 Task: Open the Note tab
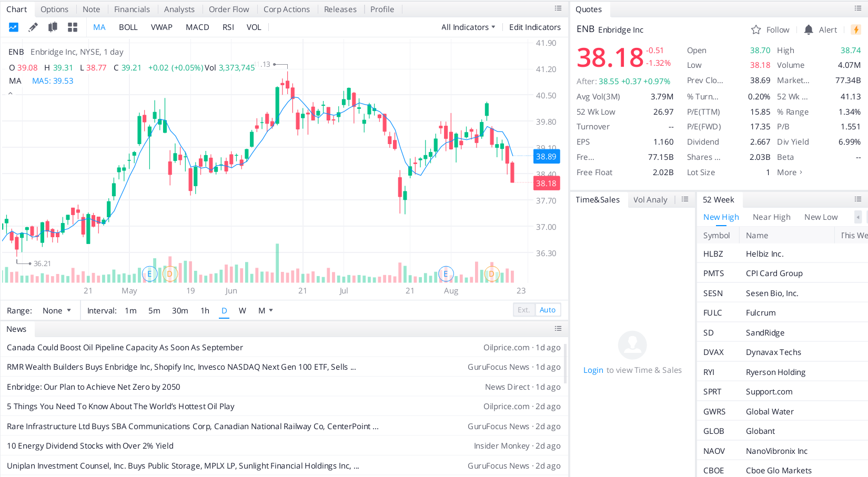pyautogui.click(x=91, y=9)
